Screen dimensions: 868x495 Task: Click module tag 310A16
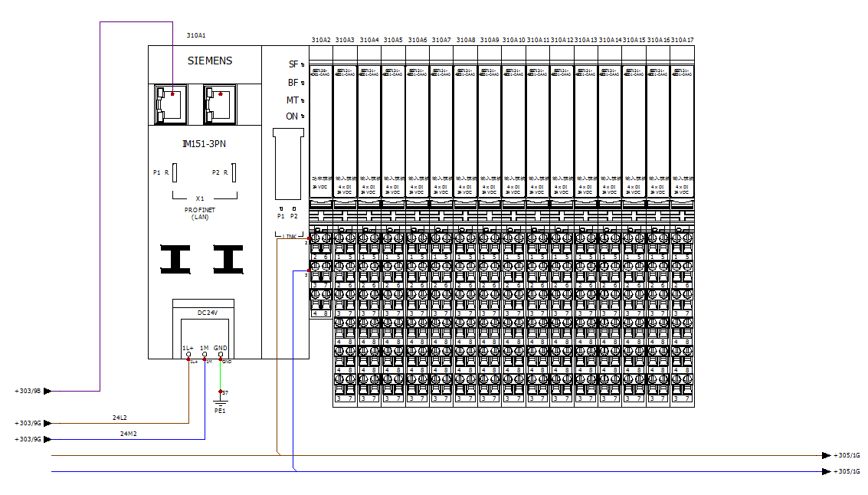coord(658,40)
